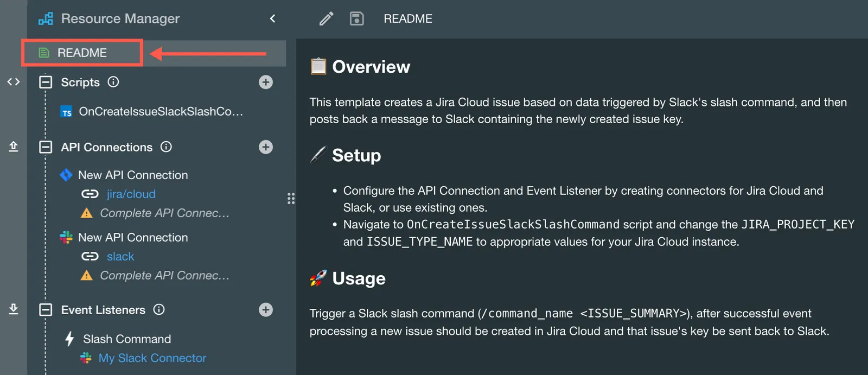Click Complete API Connec… under slack

point(165,275)
